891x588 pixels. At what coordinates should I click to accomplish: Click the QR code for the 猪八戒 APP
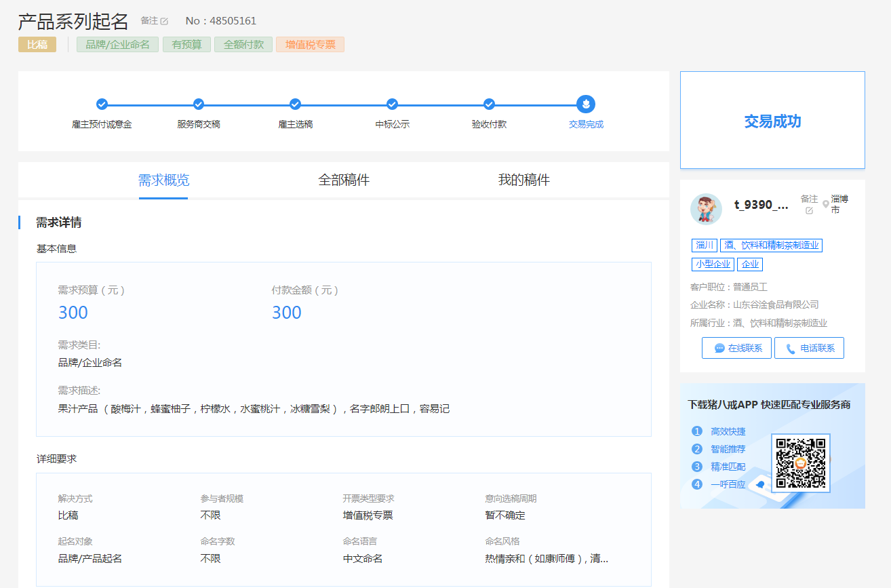[801, 463]
